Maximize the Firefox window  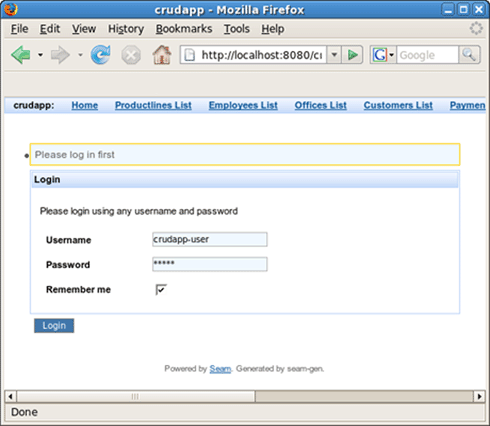coord(463,9)
